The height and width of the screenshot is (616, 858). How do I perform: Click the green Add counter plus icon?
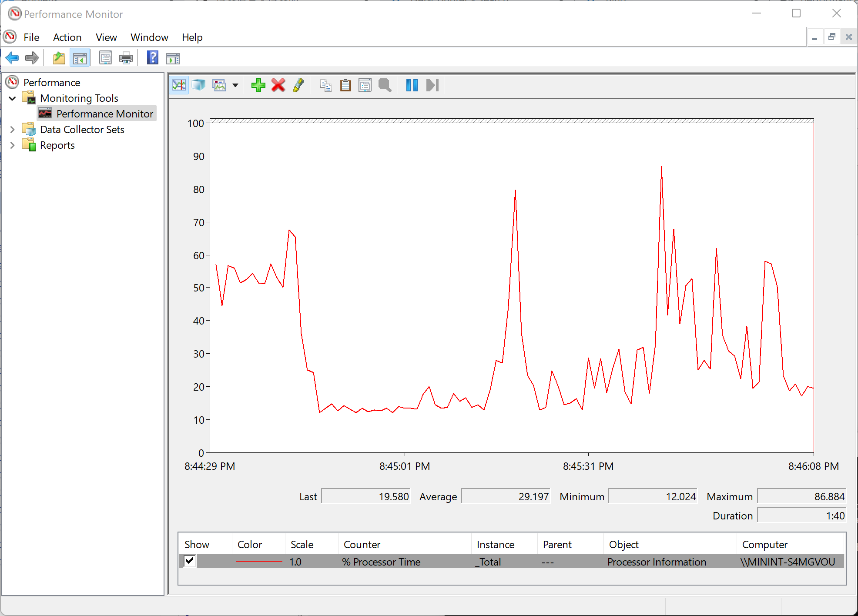coord(258,85)
